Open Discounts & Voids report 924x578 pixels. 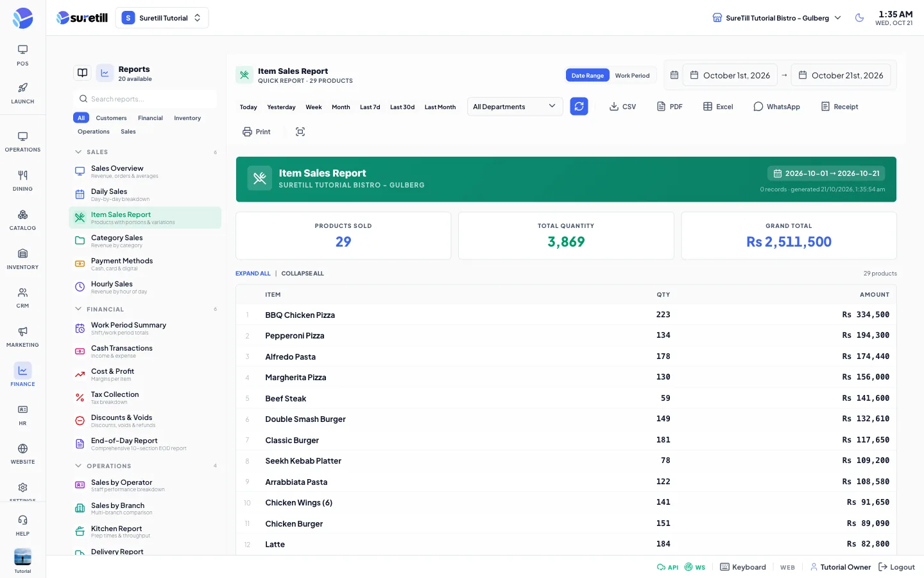tap(145, 421)
